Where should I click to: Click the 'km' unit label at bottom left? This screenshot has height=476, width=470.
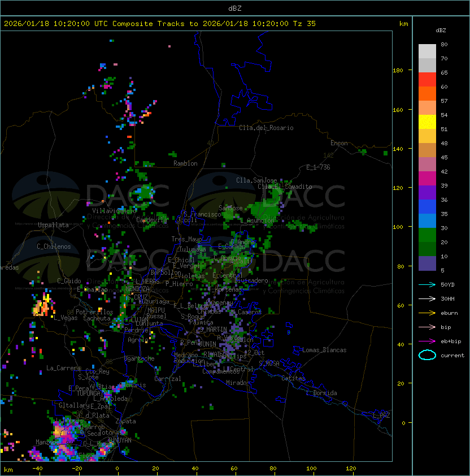pos(8,470)
